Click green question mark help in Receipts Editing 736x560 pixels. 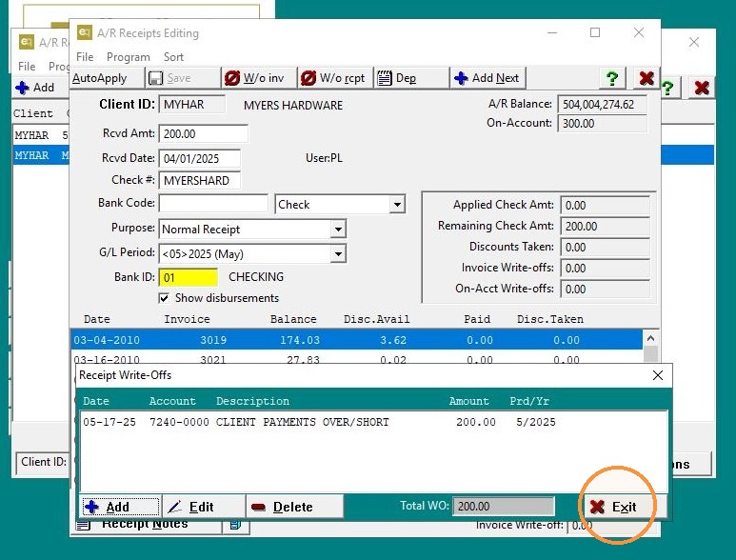point(612,78)
